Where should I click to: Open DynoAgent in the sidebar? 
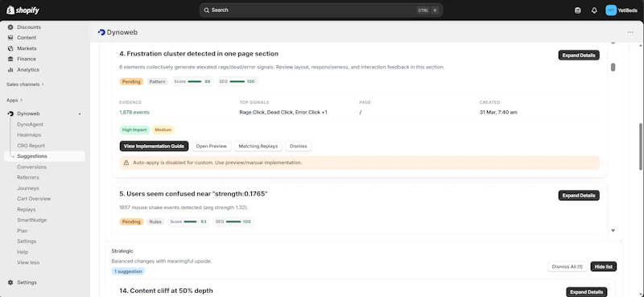pyautogui.click(x=30, y=125)
